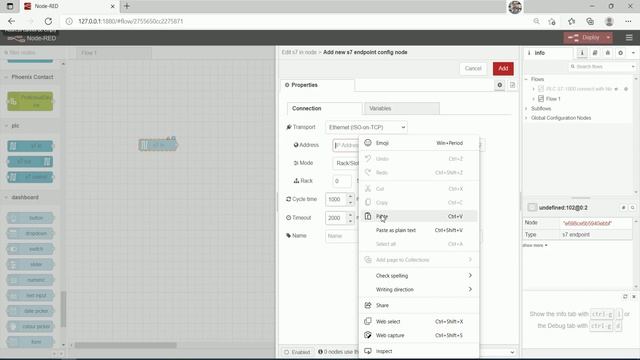Choose Paste as plain text
Viewport: 640px width, 360px height.
tap(419, 230)
